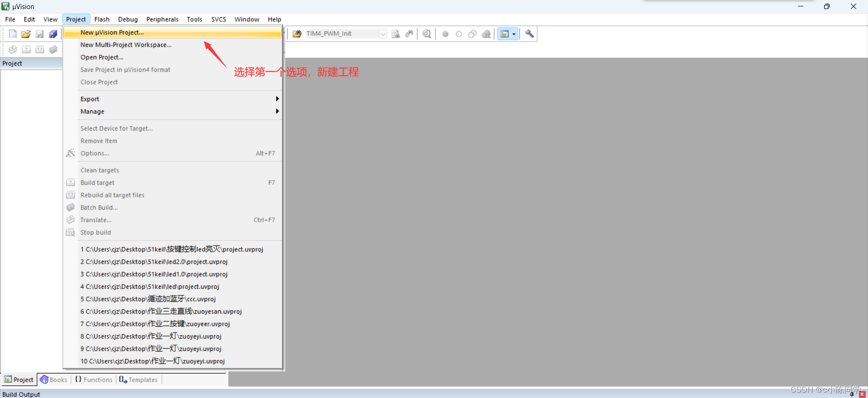This screenshot has width=868, height=398.
Task: Click the Rebuild toolbar icon in second row
Action: pos(40,49)
